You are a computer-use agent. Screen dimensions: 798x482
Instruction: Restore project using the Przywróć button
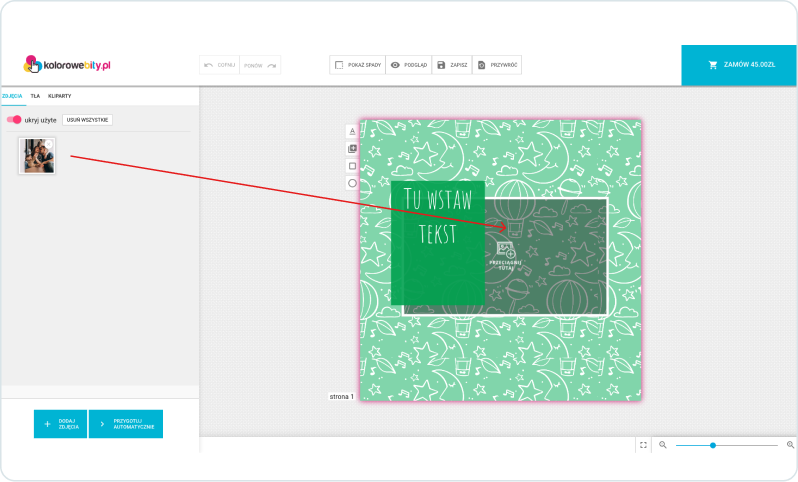498,65
